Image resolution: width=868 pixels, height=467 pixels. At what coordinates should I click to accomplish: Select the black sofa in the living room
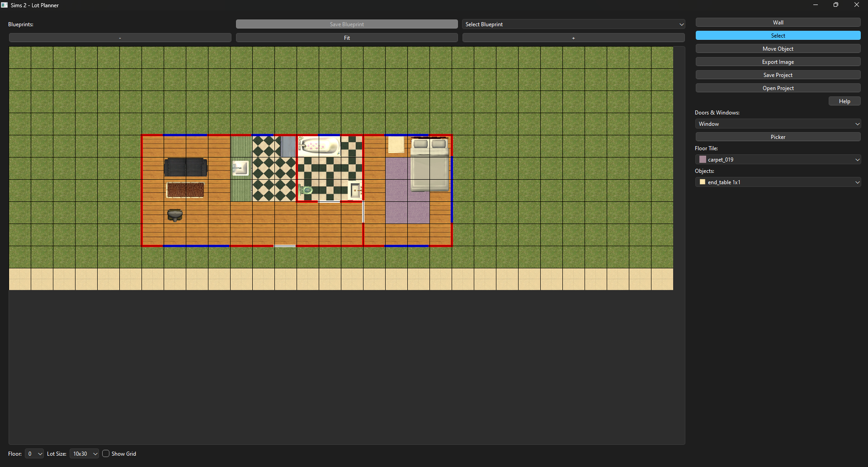pos(186,167)
